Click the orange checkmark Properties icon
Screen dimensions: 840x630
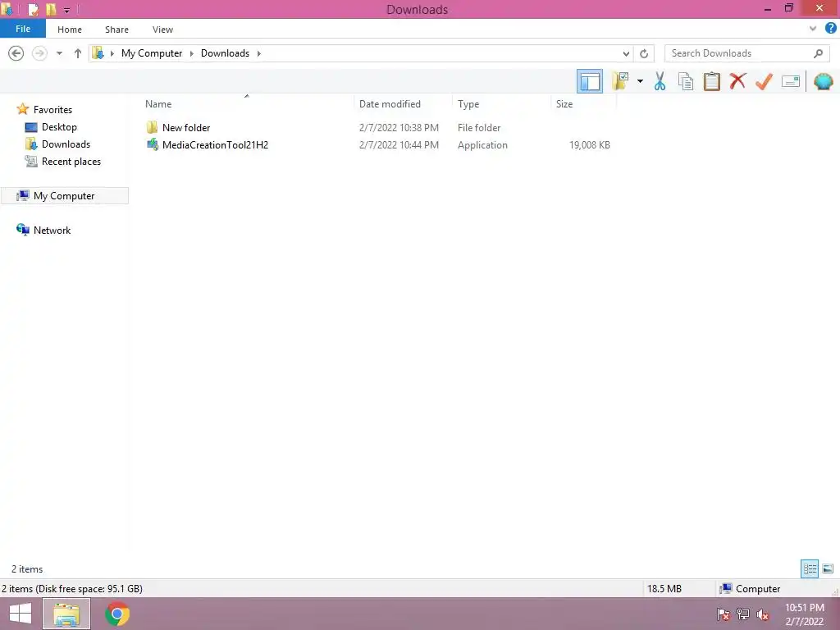764,81
